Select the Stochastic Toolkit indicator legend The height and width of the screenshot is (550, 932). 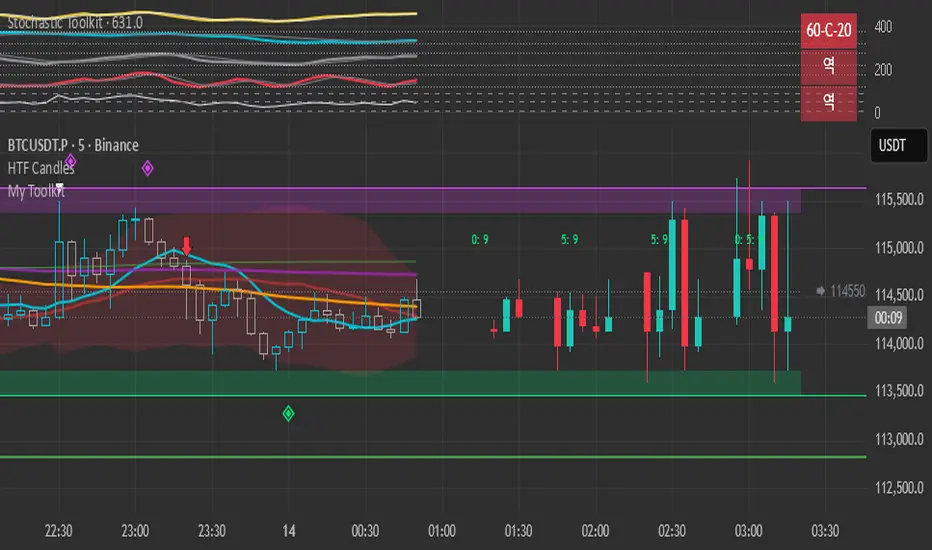(75, 23)
